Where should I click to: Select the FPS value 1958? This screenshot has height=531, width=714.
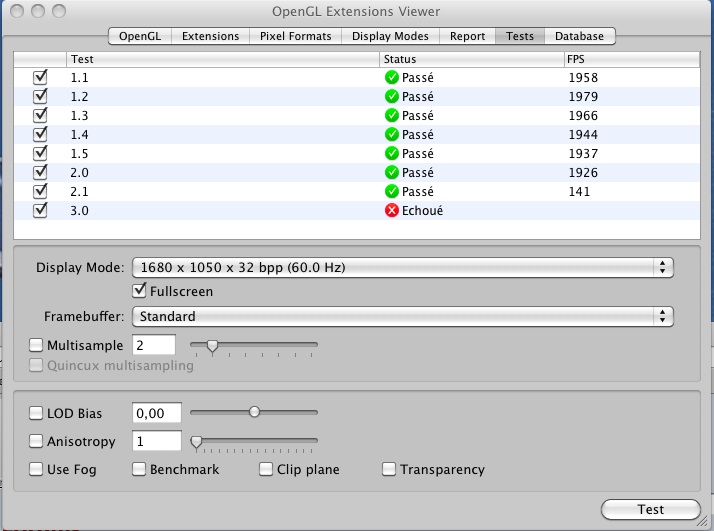point(583,78)
